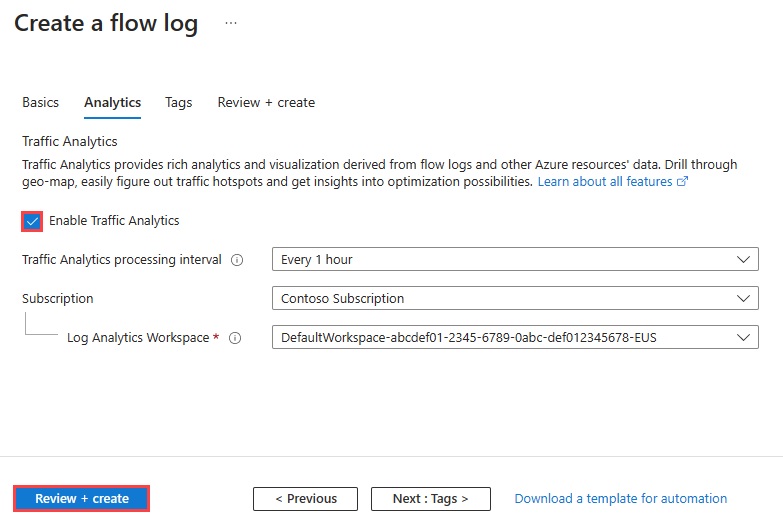Open Download a template for automation link
783x525 pixels.
click(620, 498)
